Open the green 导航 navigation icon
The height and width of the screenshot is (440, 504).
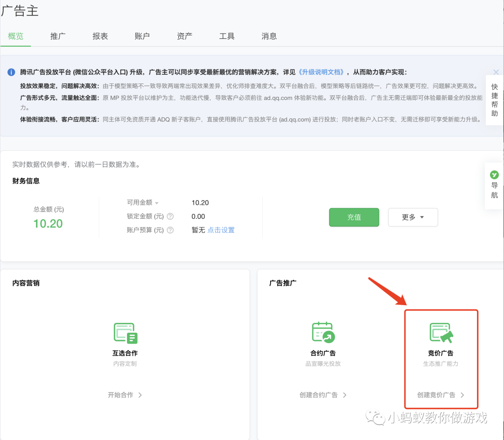tap(494, 175)
